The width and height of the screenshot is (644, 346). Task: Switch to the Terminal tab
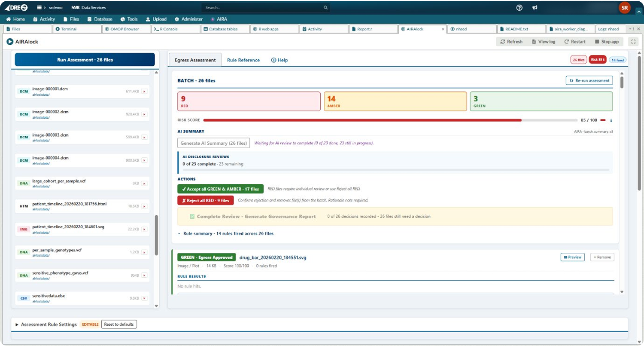click(77, 29)
